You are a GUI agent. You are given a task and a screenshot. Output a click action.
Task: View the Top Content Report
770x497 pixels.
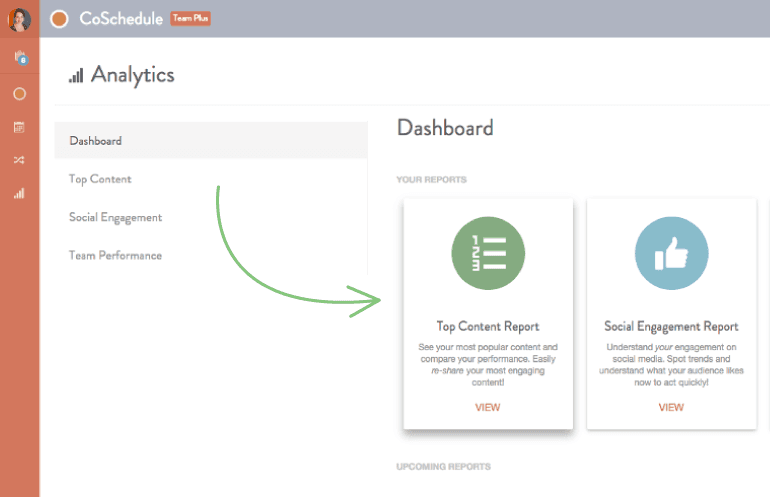pos(487,407)
